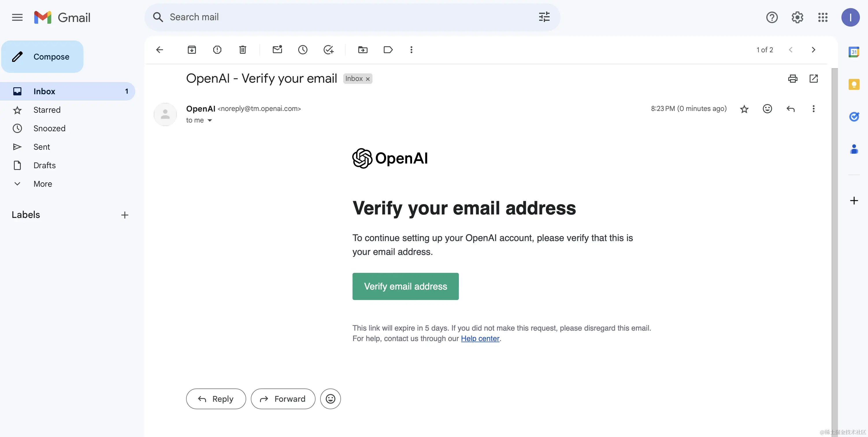Mark the email as unread
Screen dimensions: 868x437
tap(277, 50)
